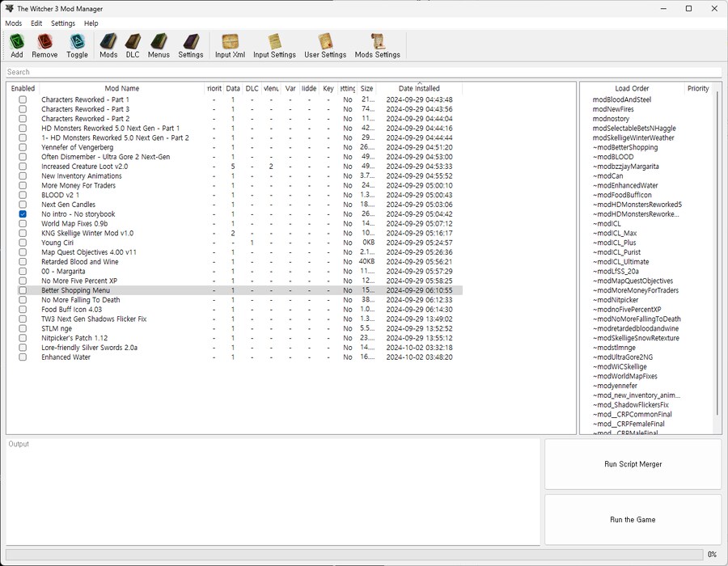This screenshot has width=728, height=566.
Task: Open the Mods menu
Action: [x=14, y=23]
